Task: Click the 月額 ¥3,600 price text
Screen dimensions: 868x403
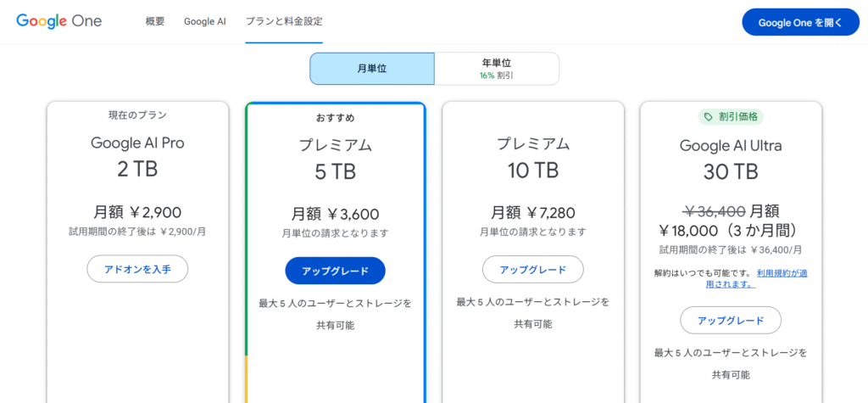Action: [335, 214]
